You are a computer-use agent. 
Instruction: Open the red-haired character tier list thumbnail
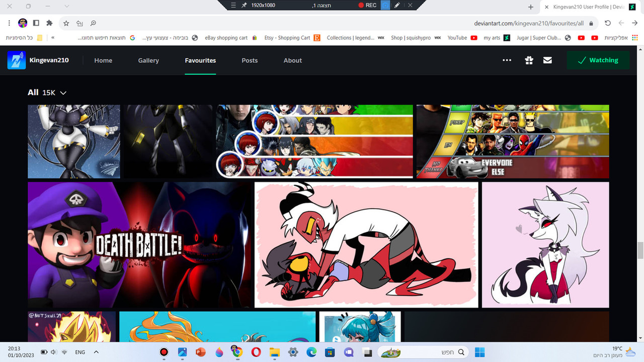tap(314, 141)
